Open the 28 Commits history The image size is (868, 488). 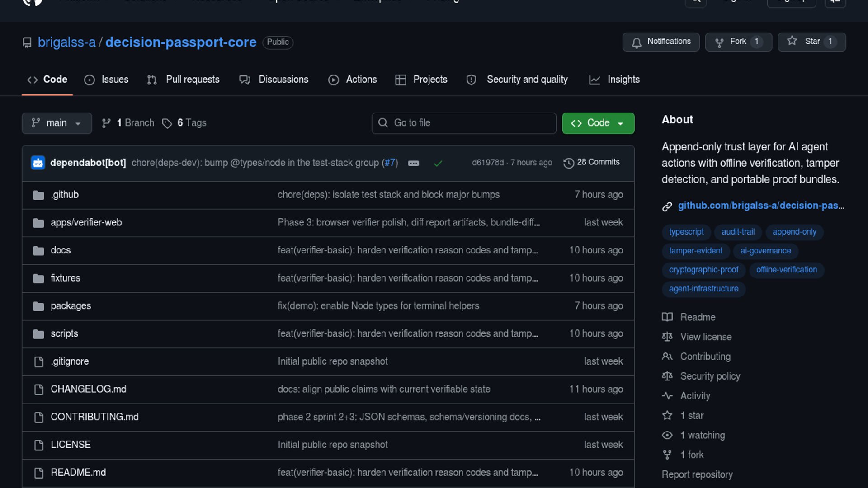point(591,162)
